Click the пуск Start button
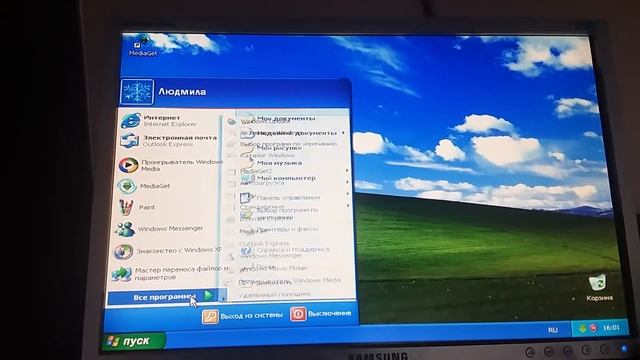The width and height of the screenshot is (640, 360). coord(134,341)
